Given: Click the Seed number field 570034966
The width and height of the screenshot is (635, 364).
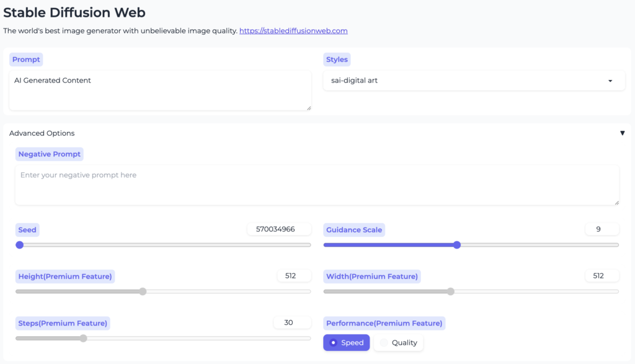Looking at the screenshot, I should click(x=279, y=229).
